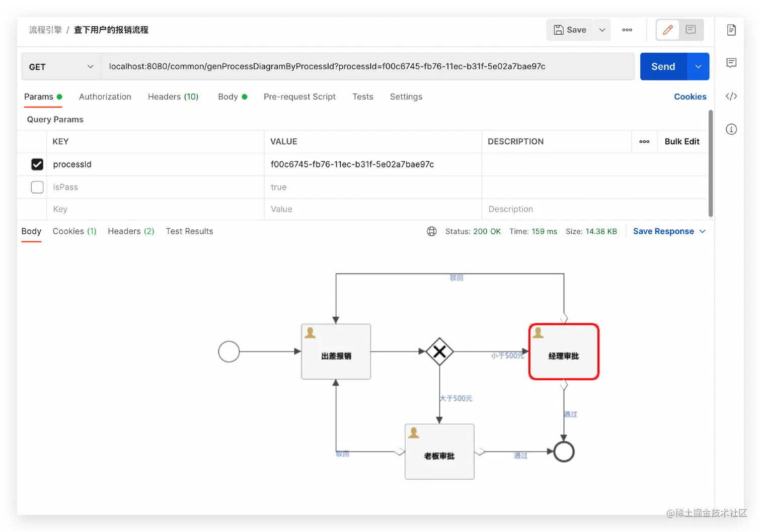Open the request Body tab

pos(233,97)
